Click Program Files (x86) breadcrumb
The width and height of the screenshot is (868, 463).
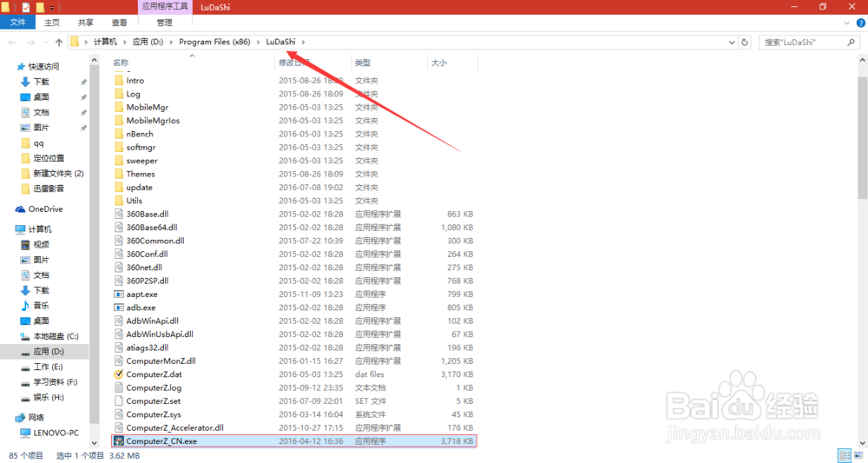(214, 42)
